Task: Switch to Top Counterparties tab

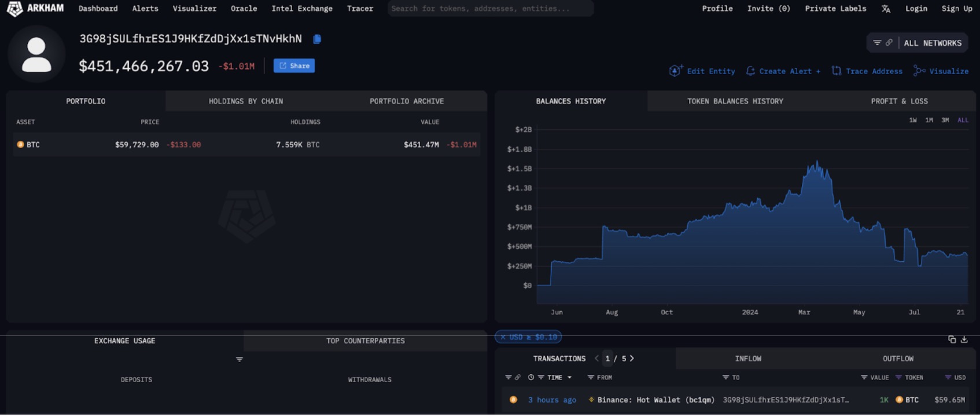Action: tap(366, 341)
